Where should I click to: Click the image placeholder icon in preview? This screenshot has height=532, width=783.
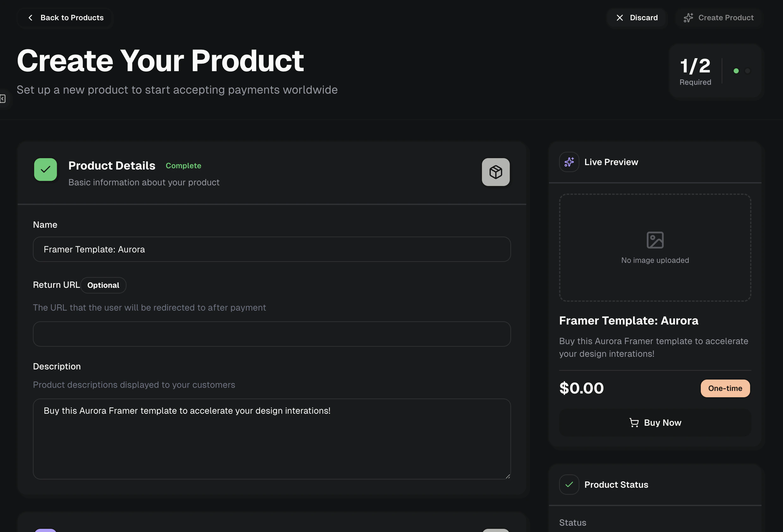pos(655,240)
